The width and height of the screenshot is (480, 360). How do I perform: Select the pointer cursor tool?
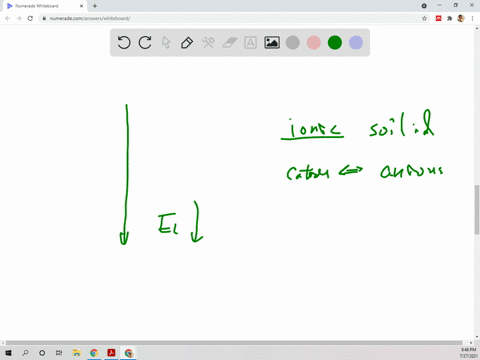click(x=166, y=43)
